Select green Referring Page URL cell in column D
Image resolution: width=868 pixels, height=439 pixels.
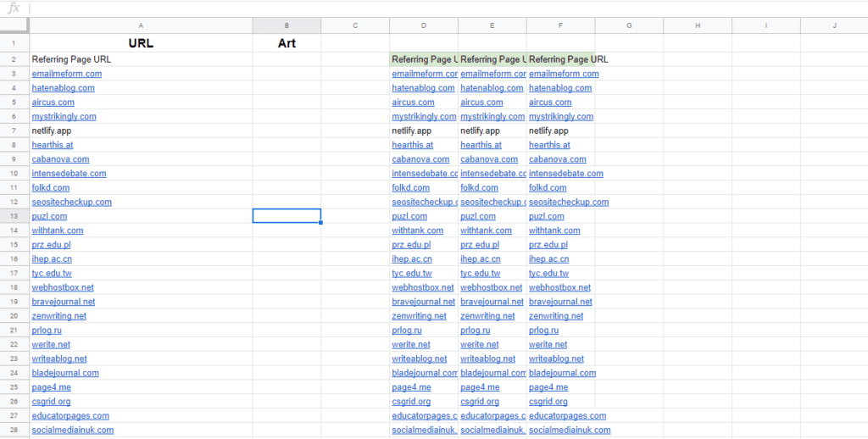(x=424, y=59)
